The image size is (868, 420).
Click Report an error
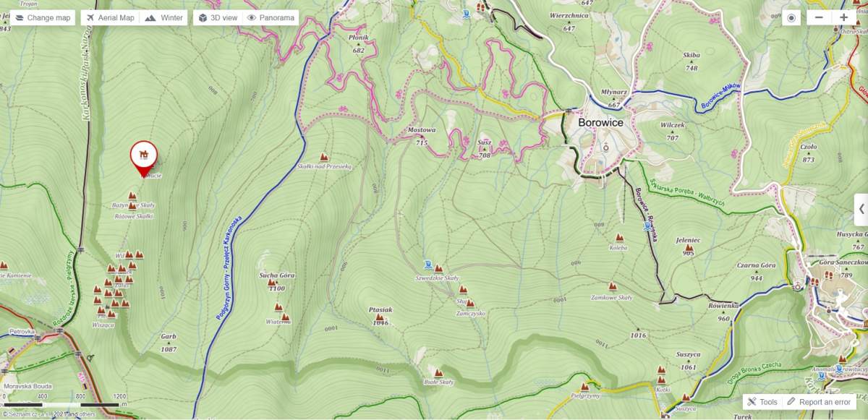(820, 402)
